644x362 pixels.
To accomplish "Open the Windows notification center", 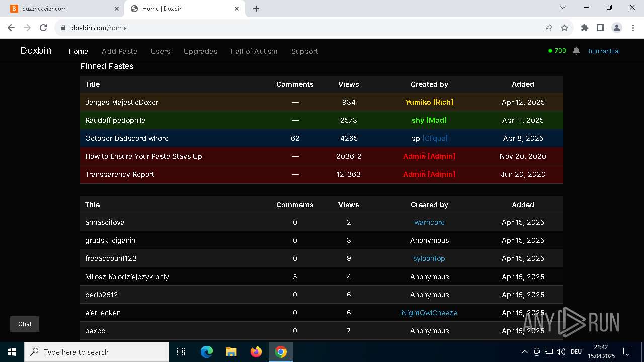I will 627,352.
